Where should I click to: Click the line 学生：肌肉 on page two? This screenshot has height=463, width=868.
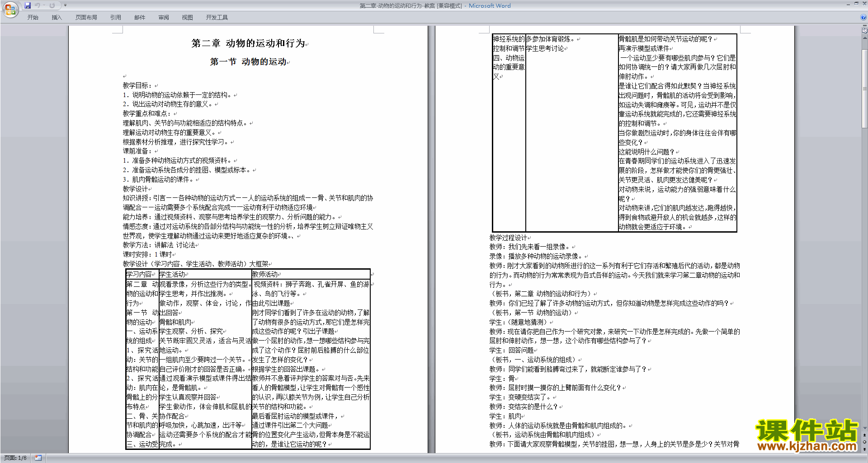tap(505, 416)
